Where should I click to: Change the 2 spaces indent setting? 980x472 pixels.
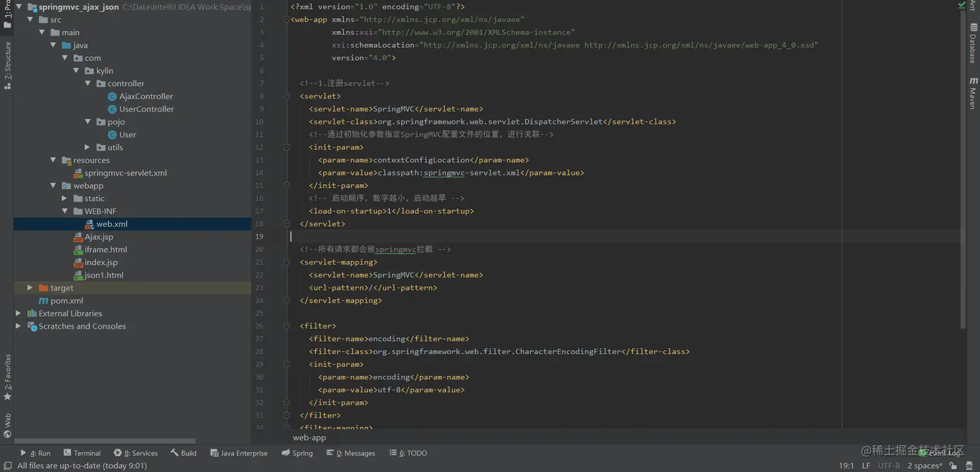925,466
